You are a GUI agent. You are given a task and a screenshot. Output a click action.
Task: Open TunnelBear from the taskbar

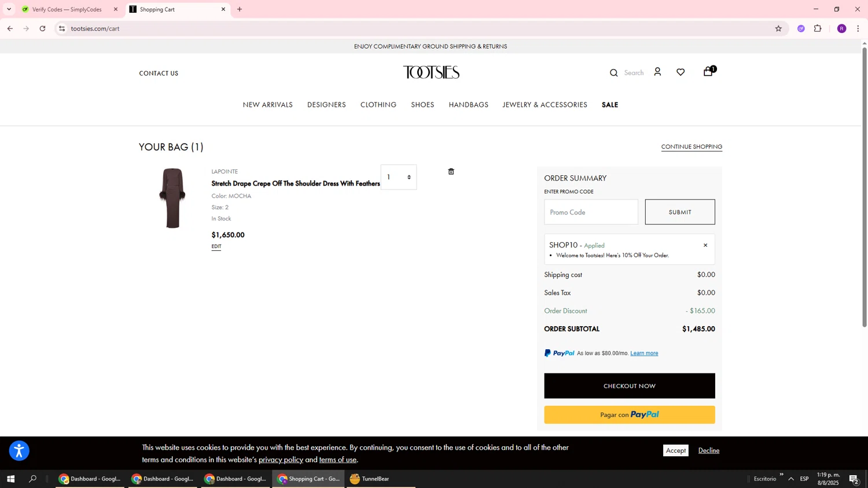(380, 479)
